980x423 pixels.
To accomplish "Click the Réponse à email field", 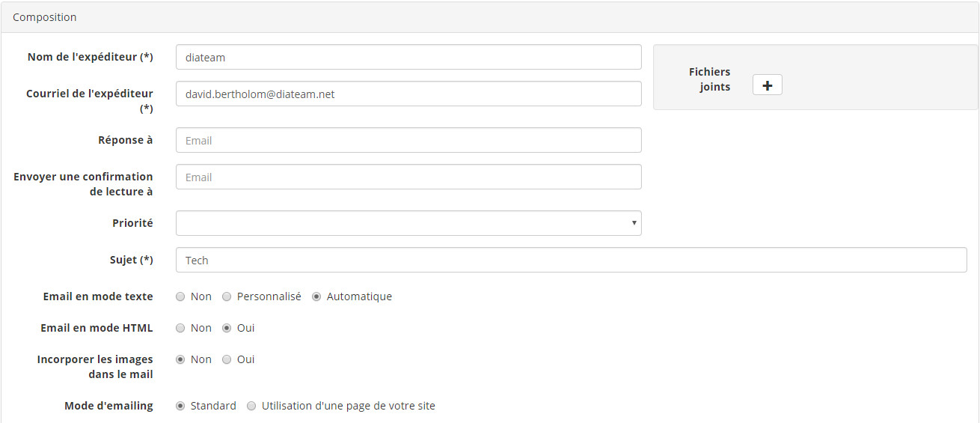I will point(408,140).
